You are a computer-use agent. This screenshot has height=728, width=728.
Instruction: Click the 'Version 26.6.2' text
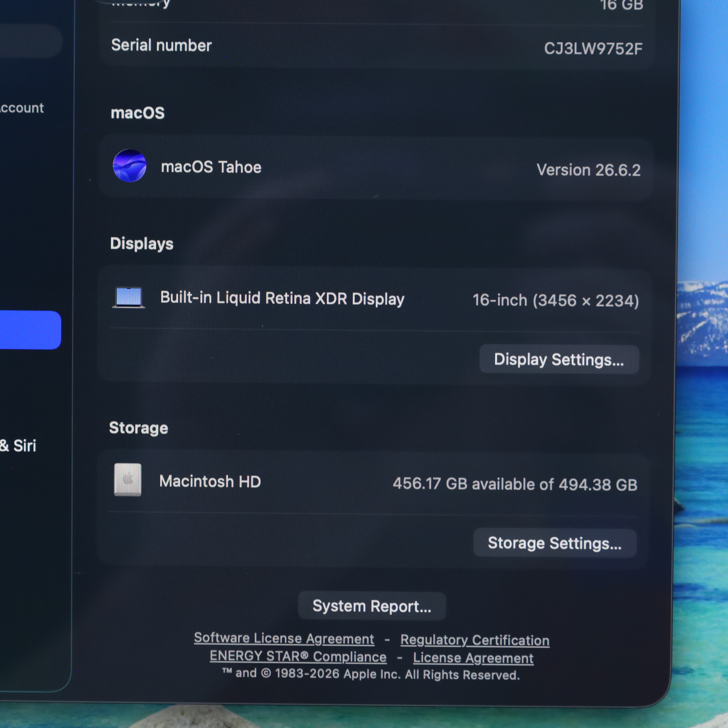(588, 170)
